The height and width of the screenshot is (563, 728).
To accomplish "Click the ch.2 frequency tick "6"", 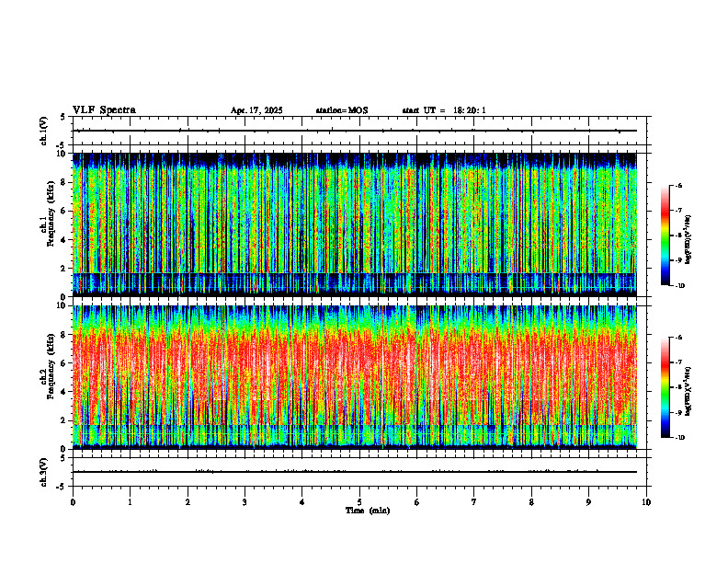I will click(x=64, y=363).
